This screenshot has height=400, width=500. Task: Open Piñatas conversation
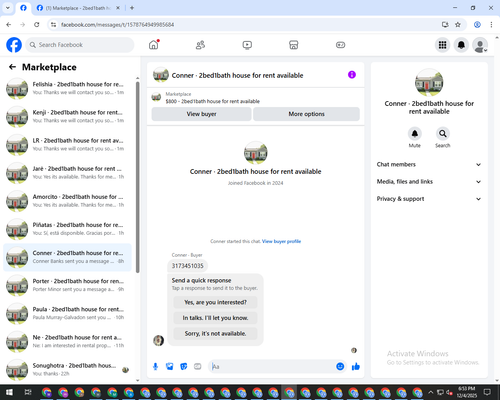coord(67,229)
